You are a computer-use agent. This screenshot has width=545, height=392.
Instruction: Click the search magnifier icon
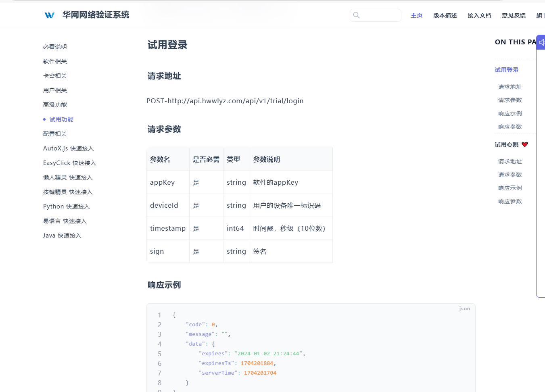click(x=356, y=15)
